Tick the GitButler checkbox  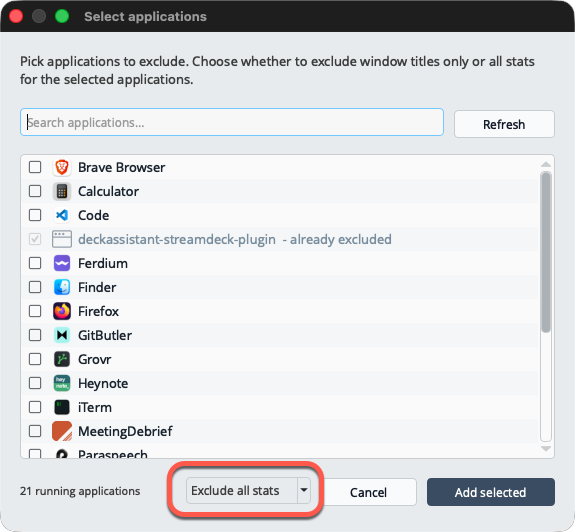tap(35, 335)
